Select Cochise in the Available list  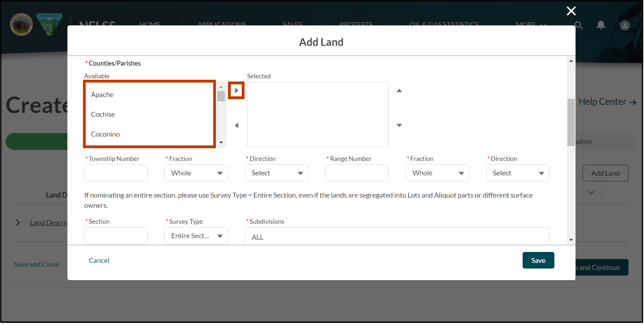(103, 114)
